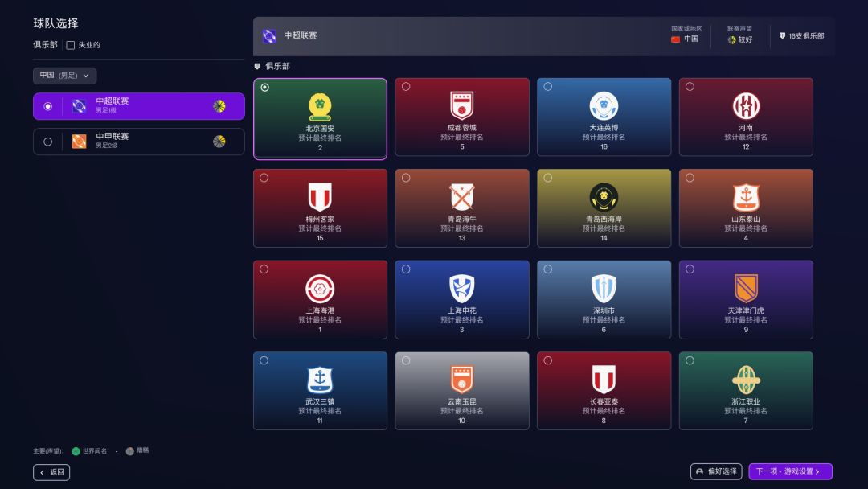The height and width of the screenshot is (489, 868).
Task: Click the 浙江职业 club crest
Action: tap(746, 380)
